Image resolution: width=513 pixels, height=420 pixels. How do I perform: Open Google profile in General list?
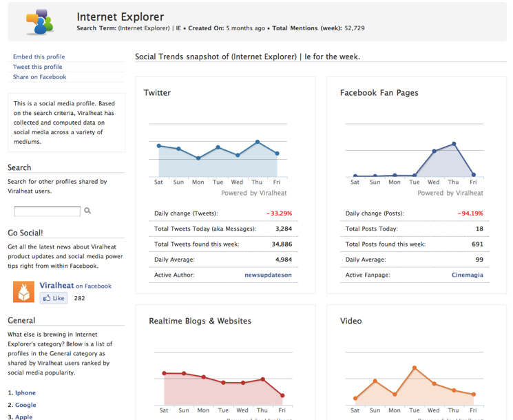tap(25, 405)
